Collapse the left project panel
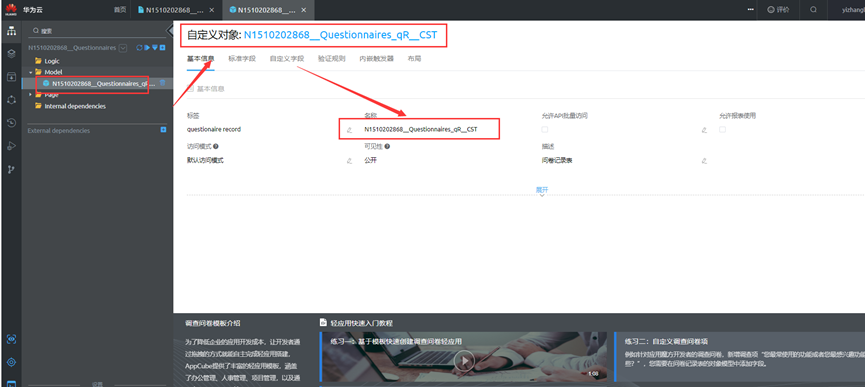865x387 pixels. click(x=169, y=31)
